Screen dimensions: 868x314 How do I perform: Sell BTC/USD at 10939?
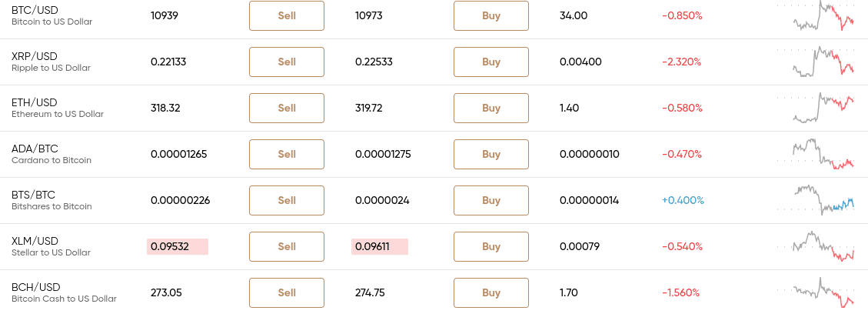pyautogui.click(x=287, y=15)
